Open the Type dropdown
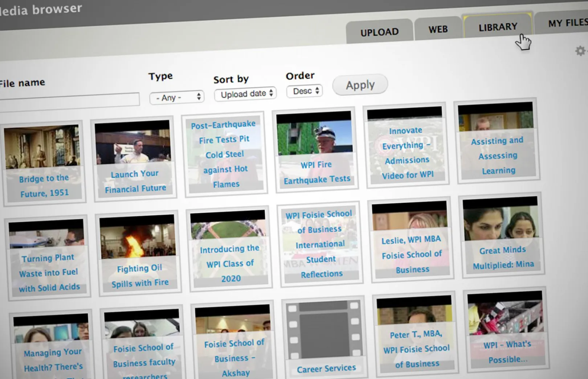This screenshot has height=379, width=588. tap(177, 97)
